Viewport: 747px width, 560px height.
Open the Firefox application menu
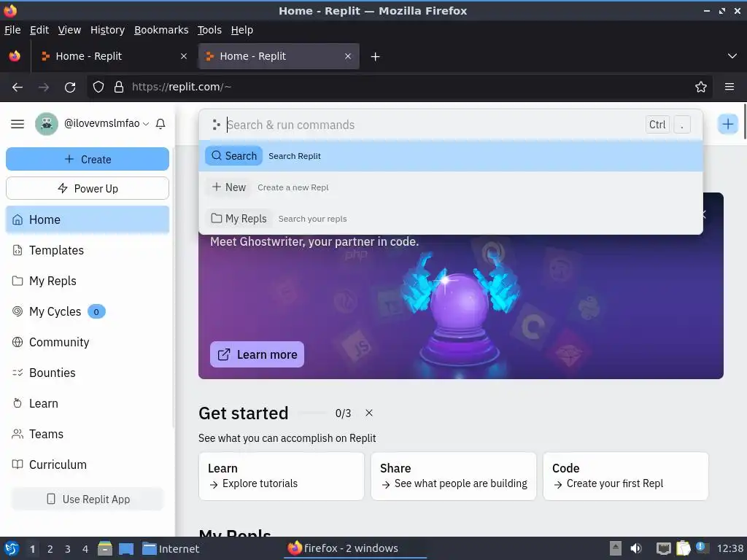click(x=729, y=87)
